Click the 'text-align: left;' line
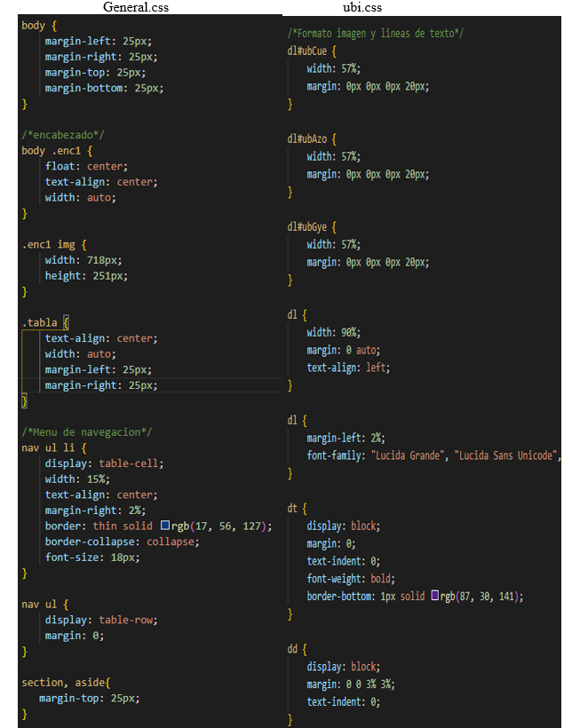The width and height of the screenshot is (580, 728). 348,368
